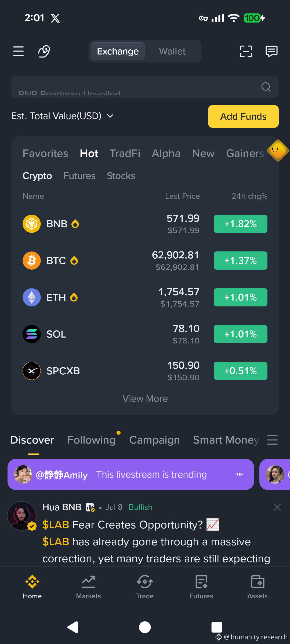Tap the search magnifier icon

tap(266, 87)
